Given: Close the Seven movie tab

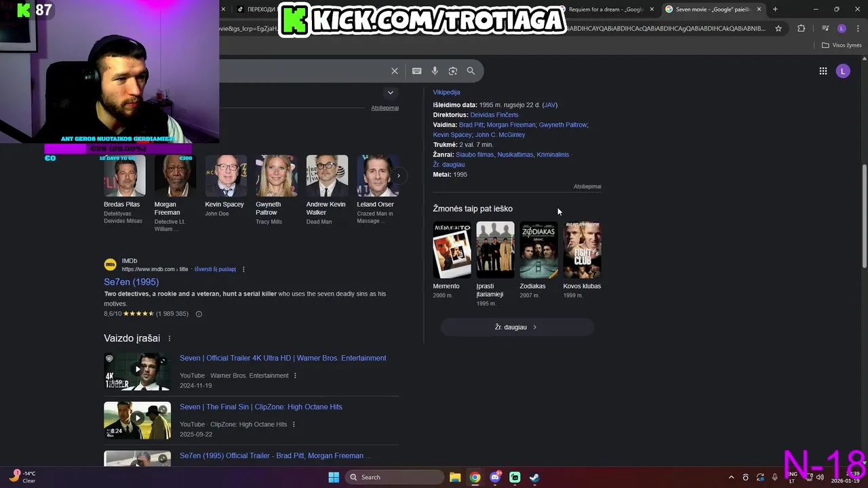Looking at the screenshot, I should pyautogui.click(x=759, y=9).
